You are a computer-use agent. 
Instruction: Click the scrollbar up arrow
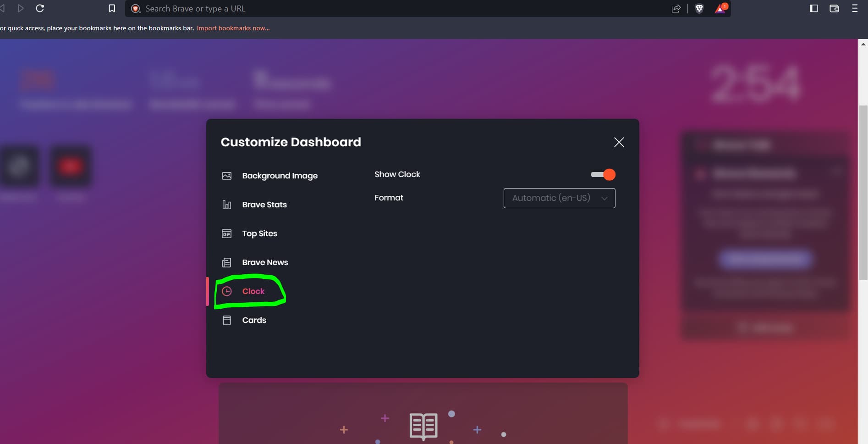[863, 44]
